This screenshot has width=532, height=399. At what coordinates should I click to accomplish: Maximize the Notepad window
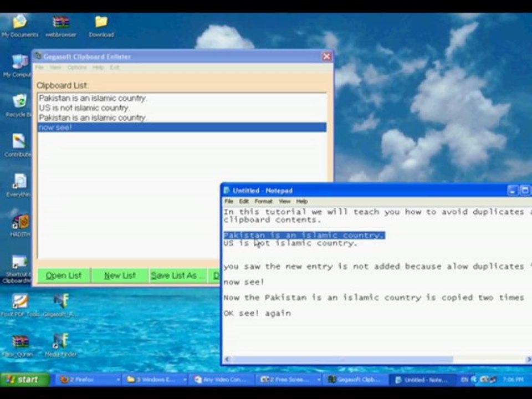coord(525,190)
